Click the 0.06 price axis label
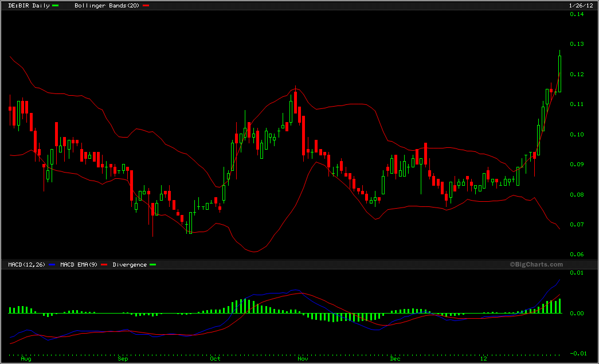Screen dimensions: 599x364 click(577, 255)
